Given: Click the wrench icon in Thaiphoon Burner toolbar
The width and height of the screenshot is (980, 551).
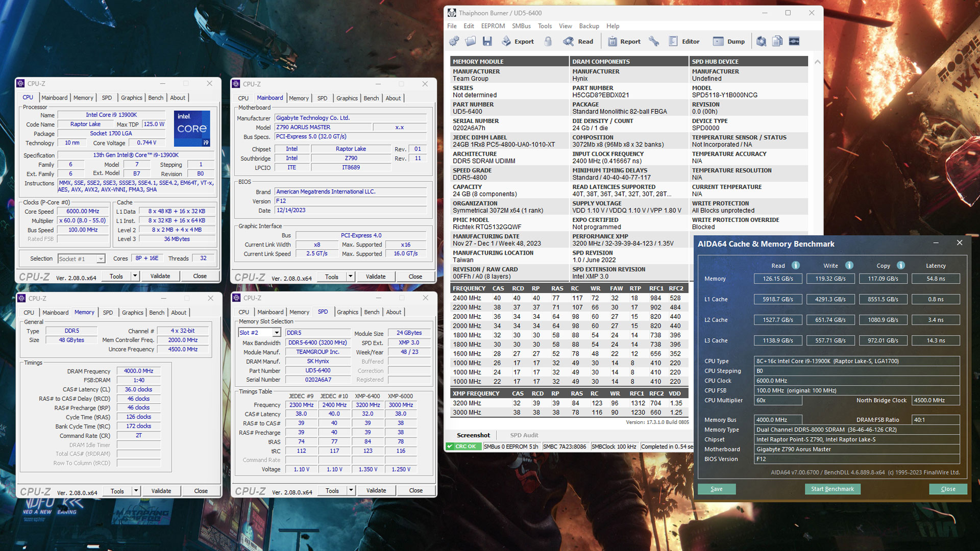Looking at the screenshot, I should [654, 41].
